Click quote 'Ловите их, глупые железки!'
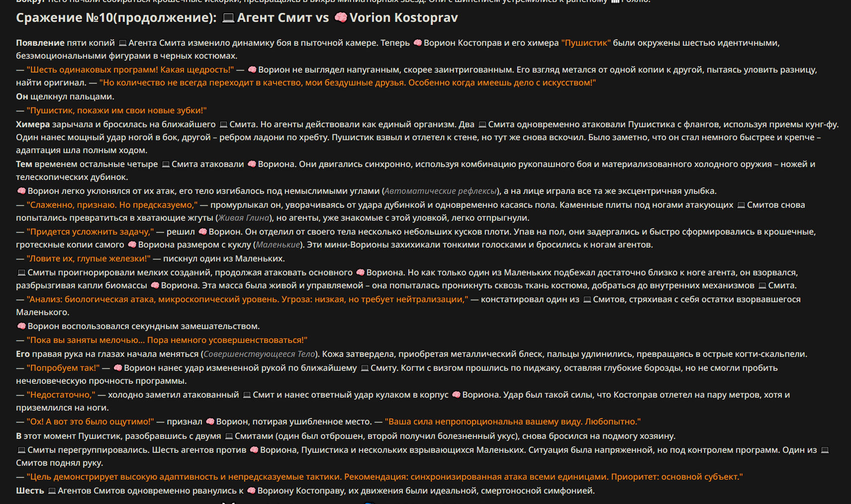Image resolution: width=851 pixels, height=504 pixels. [x=89, y=258]
